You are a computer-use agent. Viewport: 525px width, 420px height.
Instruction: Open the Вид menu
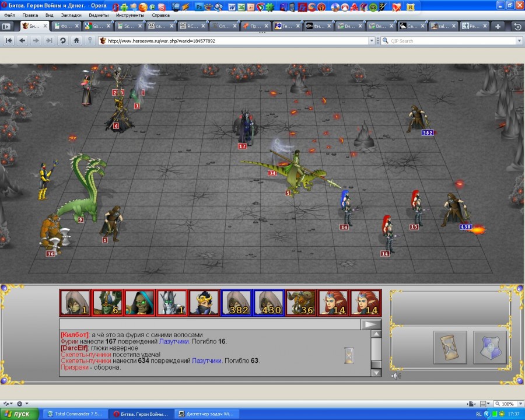pyautogui.click(x=50, y=15)
